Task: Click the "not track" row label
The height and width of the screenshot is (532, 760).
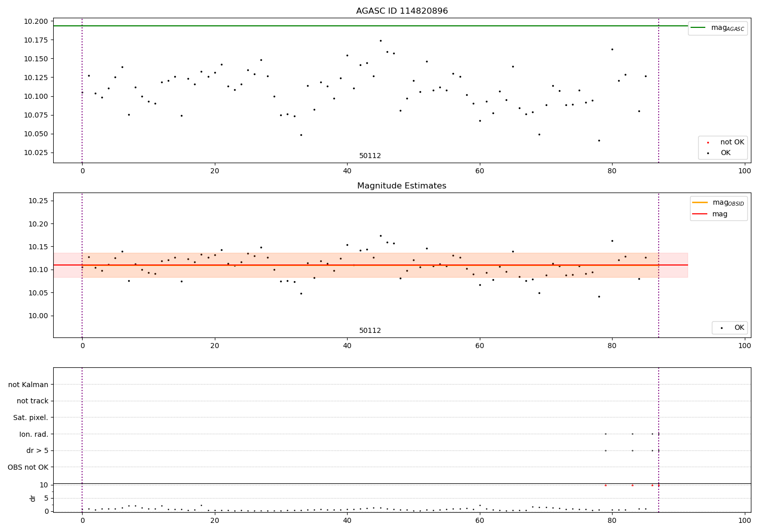Action: [32, 401]
